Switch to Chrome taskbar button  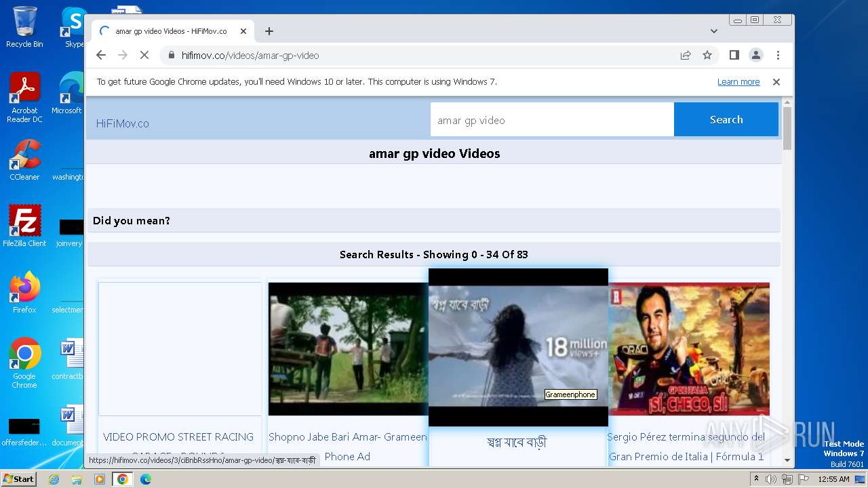[123, 479]
